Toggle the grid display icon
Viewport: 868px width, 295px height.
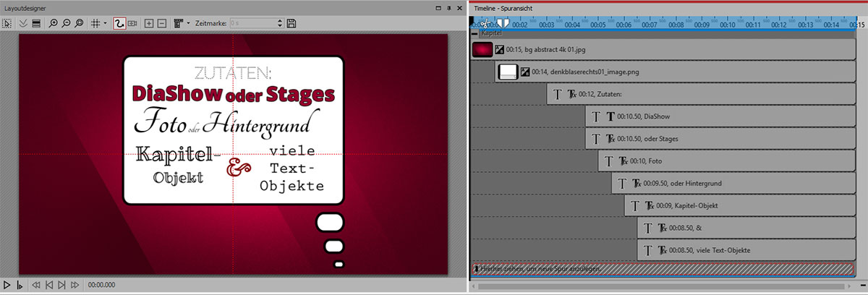(x=95, y=23)
